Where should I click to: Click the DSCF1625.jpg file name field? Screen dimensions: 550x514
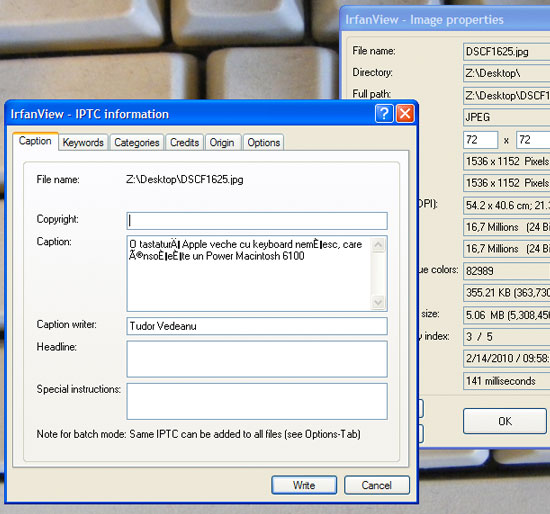(507, 52)
